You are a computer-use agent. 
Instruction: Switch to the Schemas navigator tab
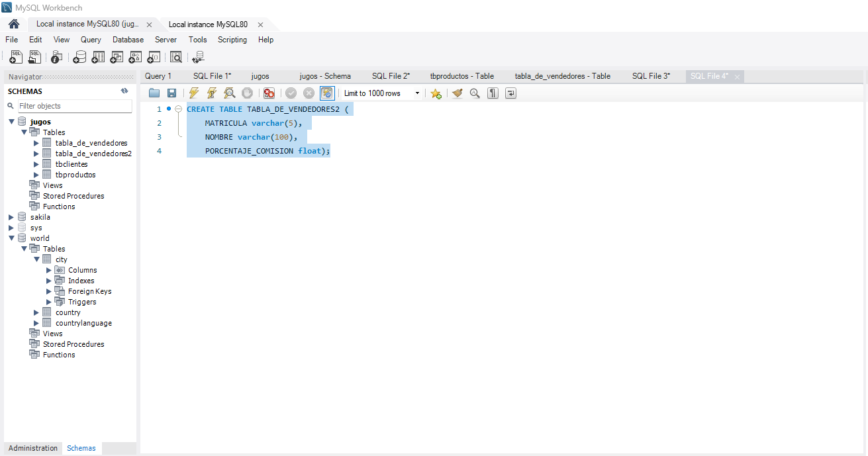click(81, 448)
